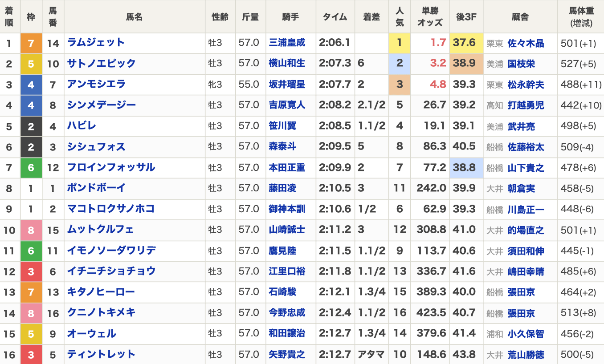The width and height of the screenshot is (604, 364).
Task: Click the 騎手 column header
Action: coord(291,17)
